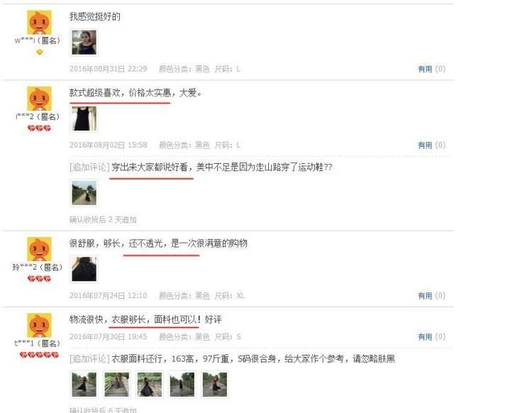
Task: Click the yellow diamond badge under w***i
Action: coord(40,53)
